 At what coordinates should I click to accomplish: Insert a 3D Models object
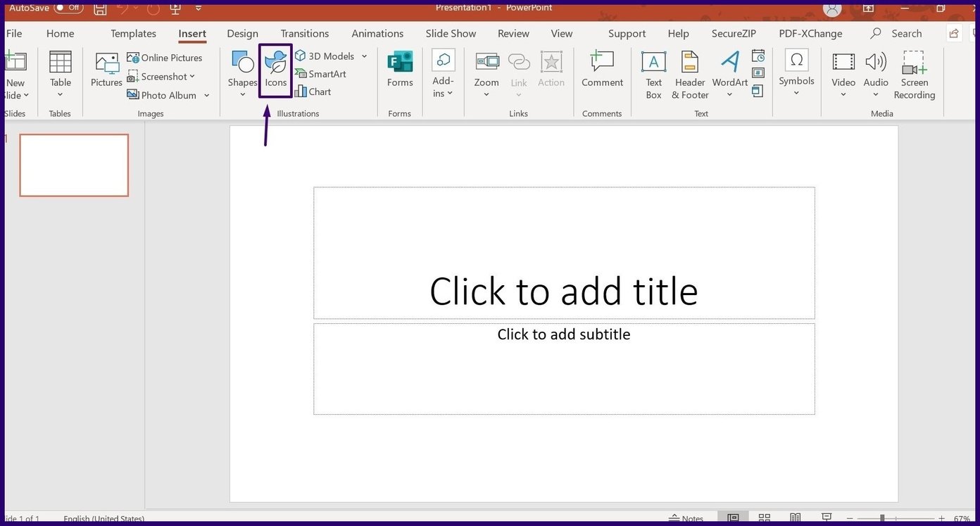click(x=325, y=56)
